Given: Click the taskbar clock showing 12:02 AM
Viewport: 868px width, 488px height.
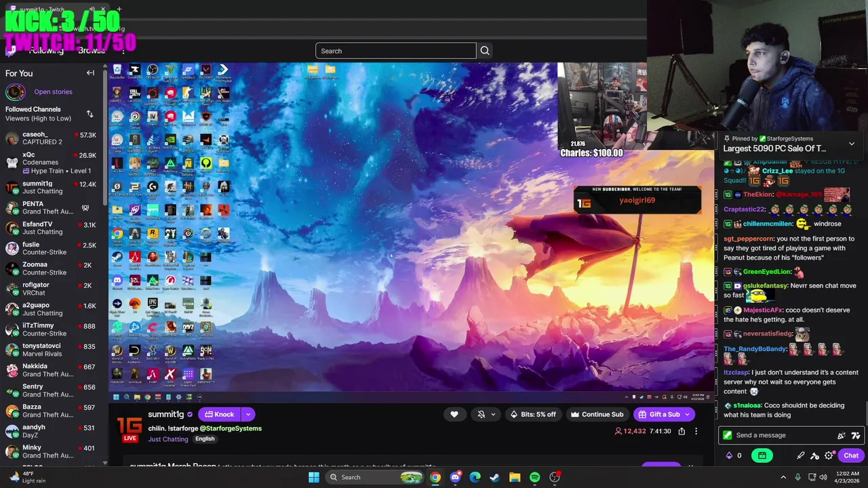Looking at the screenshot, I should pyautogui.click(x=846, y=477).
